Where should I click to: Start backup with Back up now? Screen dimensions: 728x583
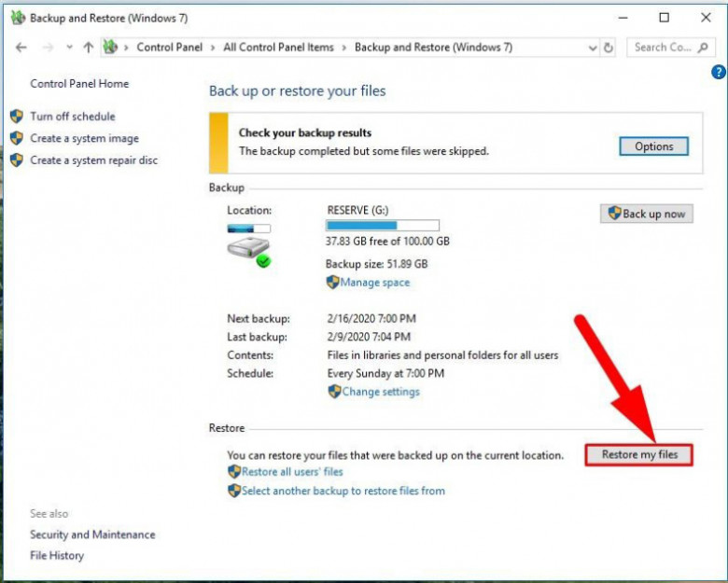click(646, 214)
